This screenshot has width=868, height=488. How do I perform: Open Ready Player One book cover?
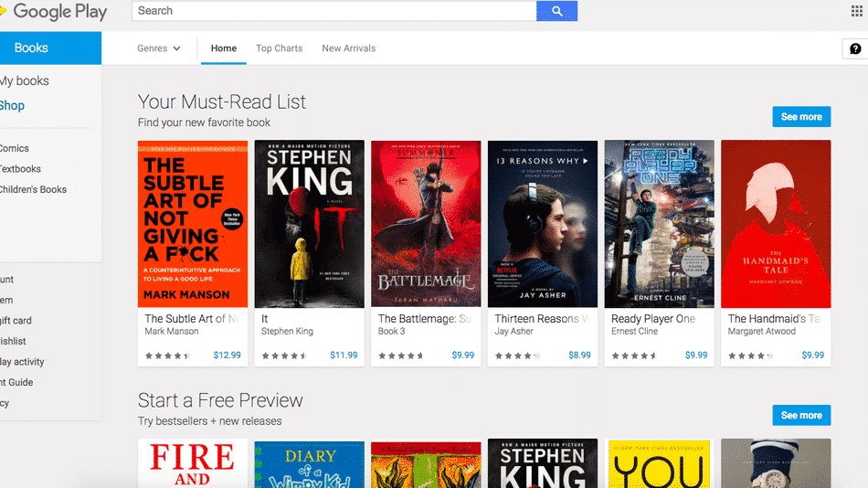coord(660,224)
